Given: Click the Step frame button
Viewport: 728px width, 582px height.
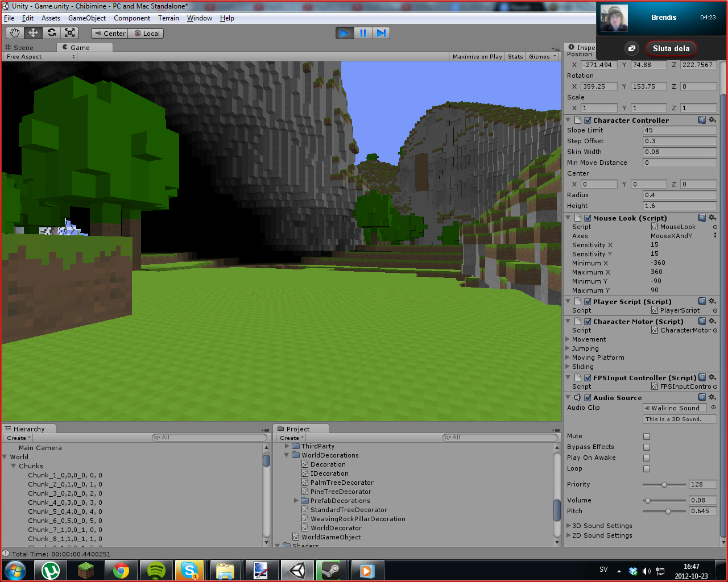Looking at the screenshot, I should click(382, 33).
